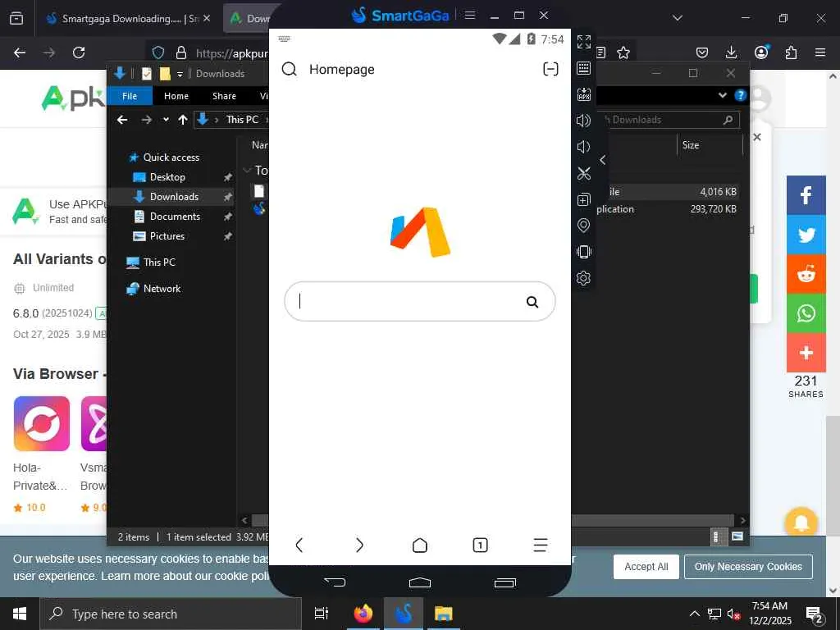840x630 pixels.
Task: Go back in Via browser bottom bar
Action: 299,546
